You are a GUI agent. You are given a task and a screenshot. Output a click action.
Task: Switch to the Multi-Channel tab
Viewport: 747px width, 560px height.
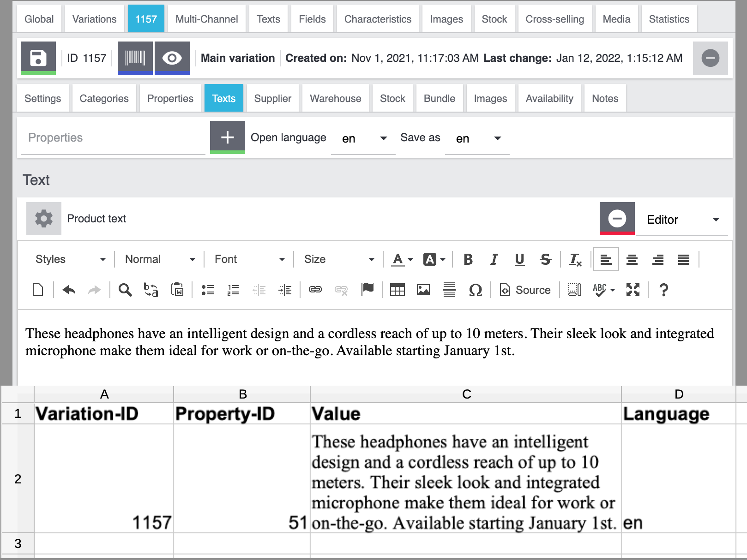point(206,19)
